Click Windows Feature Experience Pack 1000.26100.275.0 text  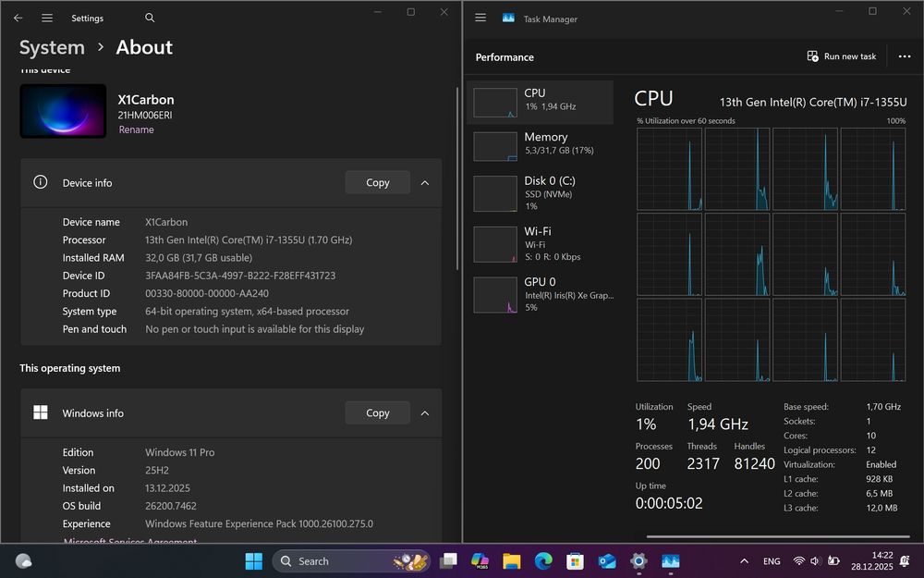pos(260,523)
